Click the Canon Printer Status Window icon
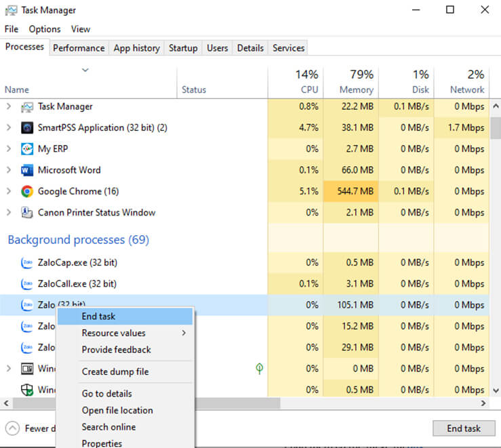 (27, 212)
